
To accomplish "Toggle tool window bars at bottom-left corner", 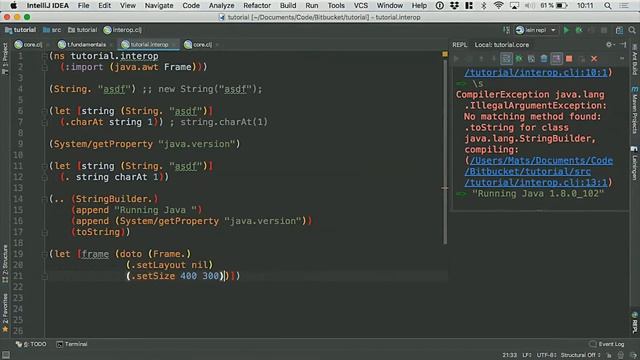I will click(x=5, y=355).
